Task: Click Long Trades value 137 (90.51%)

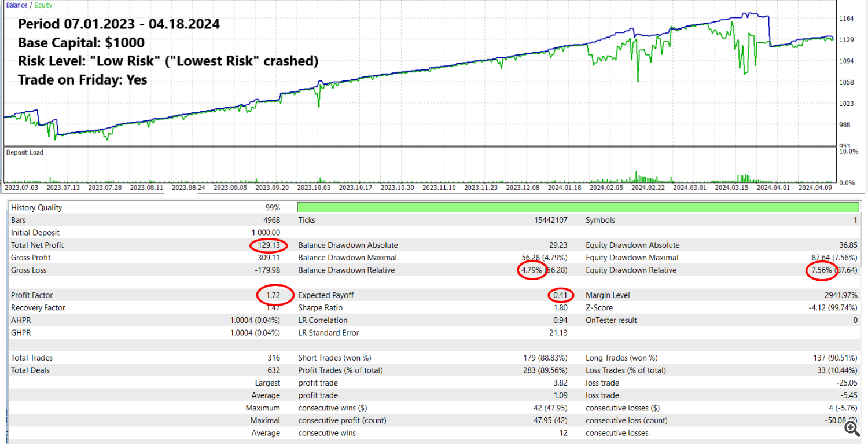Action: coord(835,358)
